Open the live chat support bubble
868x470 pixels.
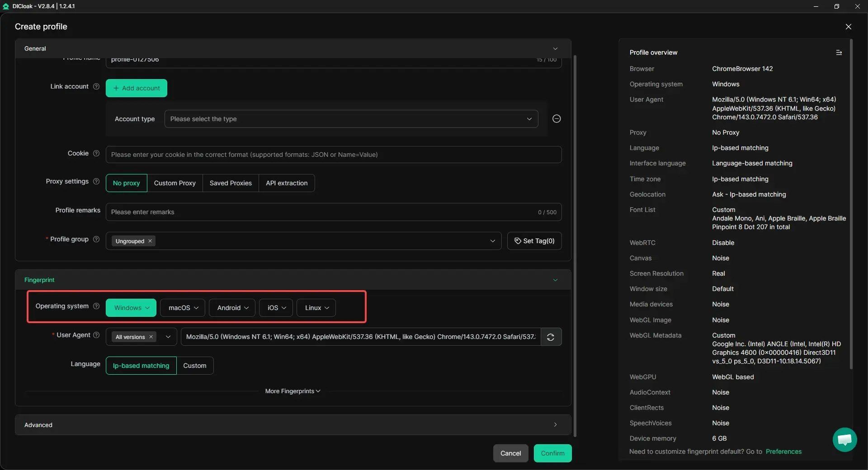[x=844, y=439]
